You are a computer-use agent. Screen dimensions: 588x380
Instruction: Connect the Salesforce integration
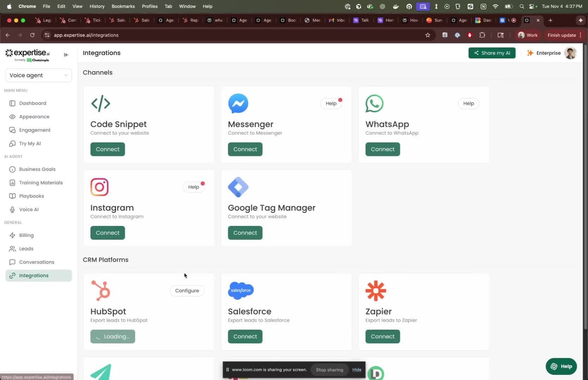(245, 336)
